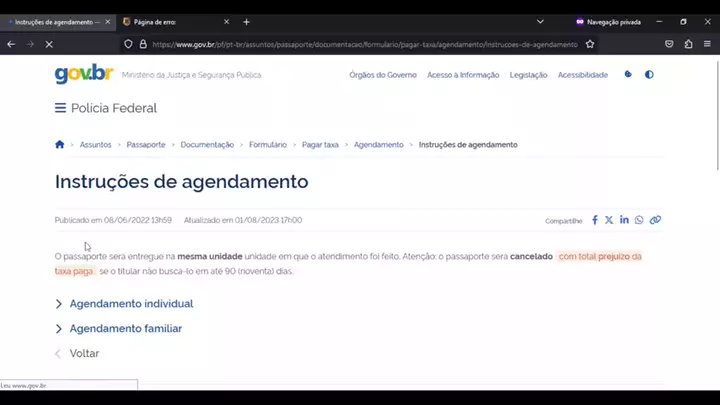This screenshot has height=405, width=720.
Task: Switch to the Página de erro tab
Action: pyautogui.click(x=170, y=21)
